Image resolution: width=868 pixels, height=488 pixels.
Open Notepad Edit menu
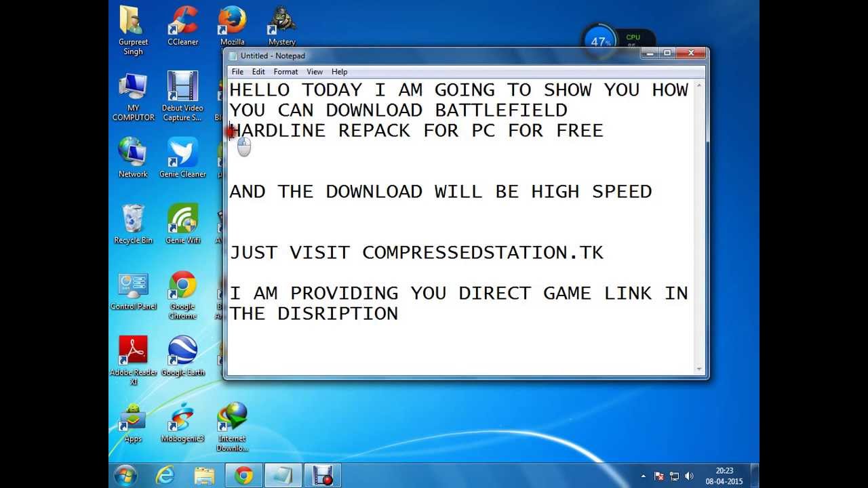click(258, 72)
